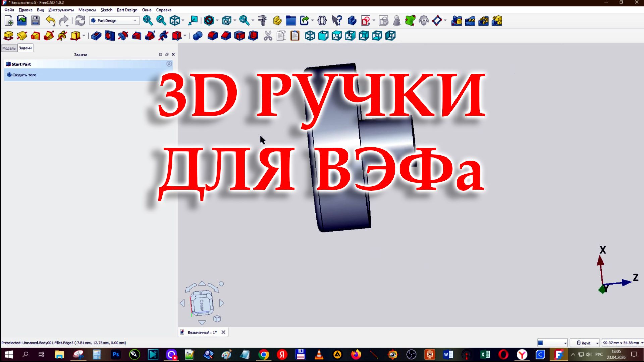Open the workbench selector showing Part Design
The width and height of the screenshot is (644, 362).
(x=113, y=20)
